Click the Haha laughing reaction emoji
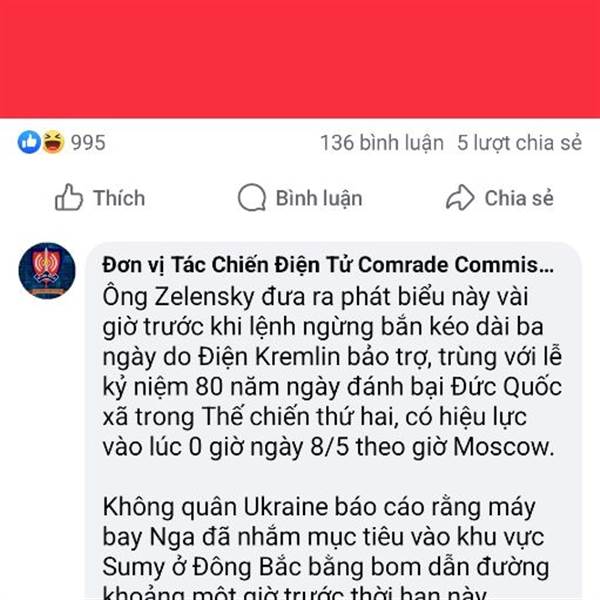The width and height of the screenshot is (600, 600). (53, 142)
